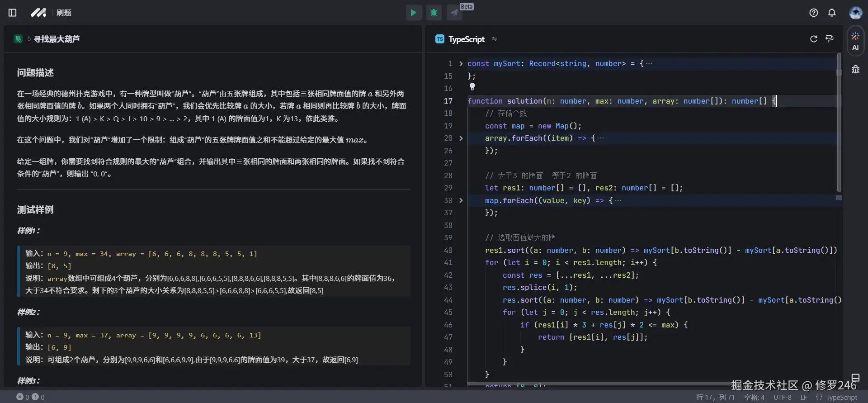The height and width of the screenshot is (403, 868).
Task: Toggle word wrap icon in editor header
Action: click(830, 39)
